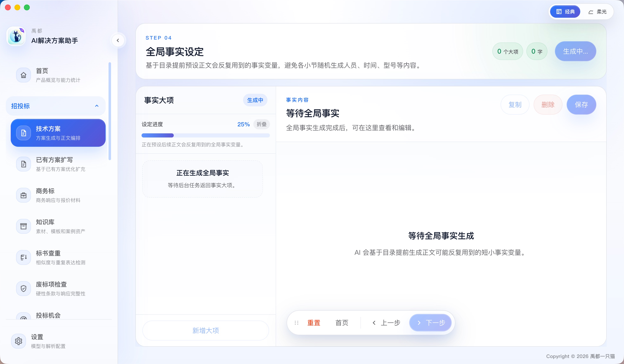
Task: Click the 0 个大项 counter badge
Action: tap(508, 51)
